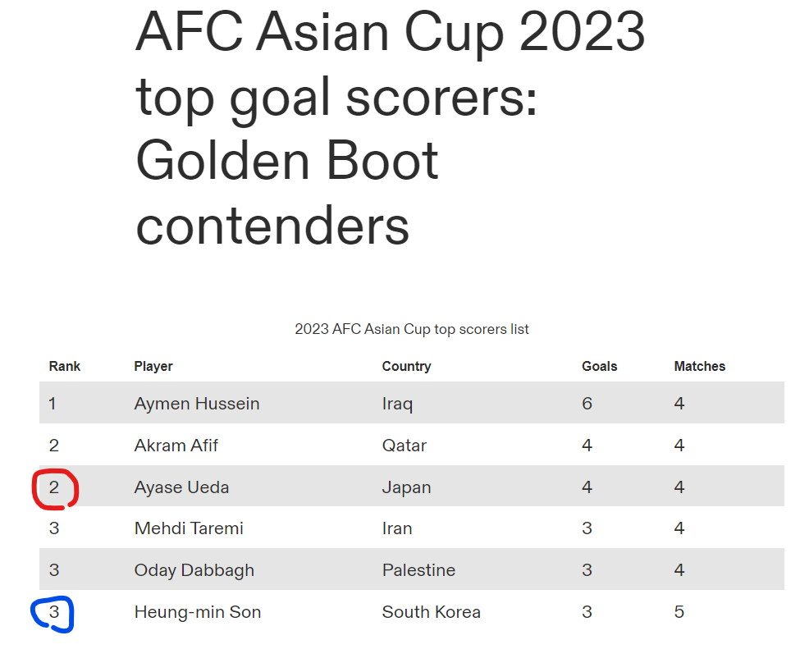This screenshot has height=672, width=800.
Task: Click Aymen Hussein's goals count of 6
Action: click(x=587, y=404)
